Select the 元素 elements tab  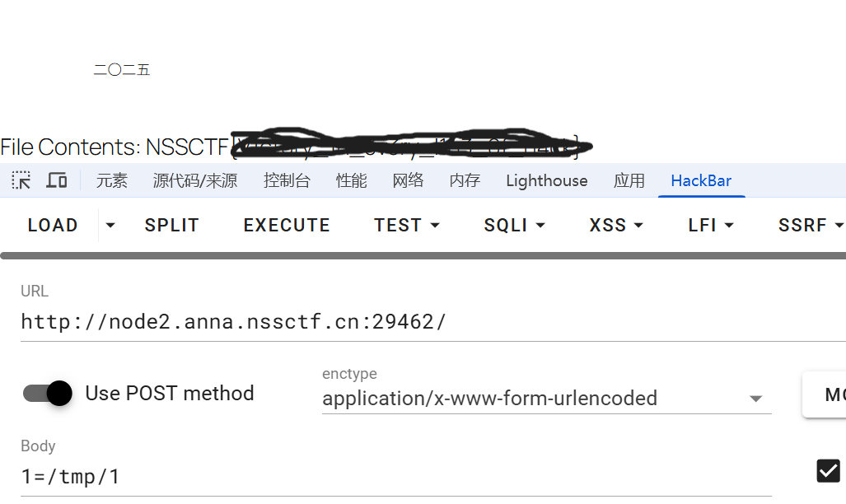(x=112, y=180)
